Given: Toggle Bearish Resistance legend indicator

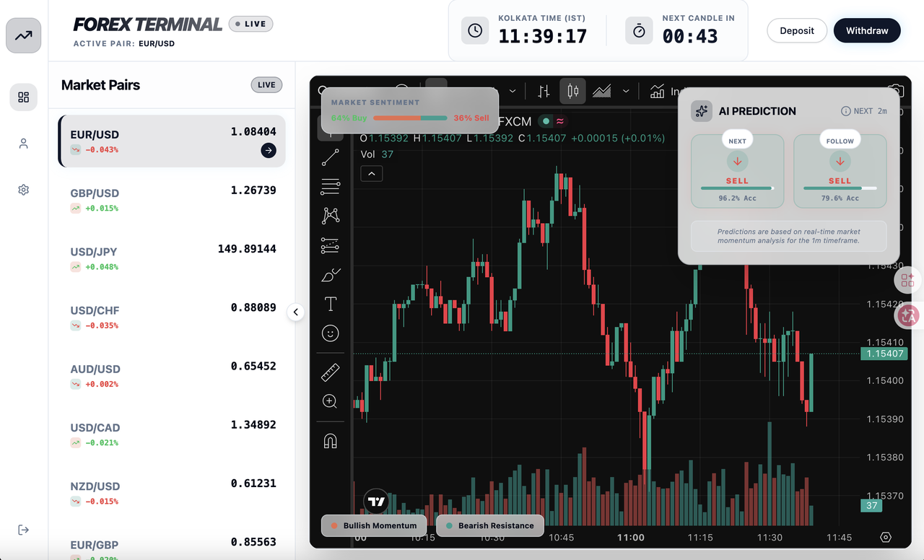Looking at the screenshot, I should (489, 525).
